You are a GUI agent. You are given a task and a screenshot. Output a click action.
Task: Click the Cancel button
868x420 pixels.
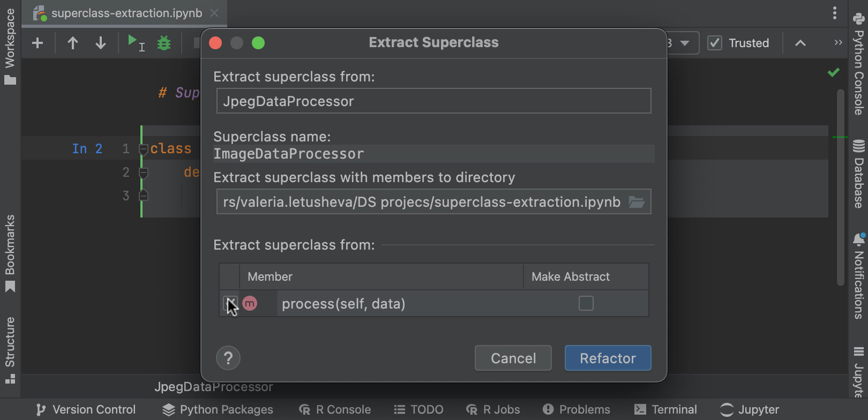(513, 358)
